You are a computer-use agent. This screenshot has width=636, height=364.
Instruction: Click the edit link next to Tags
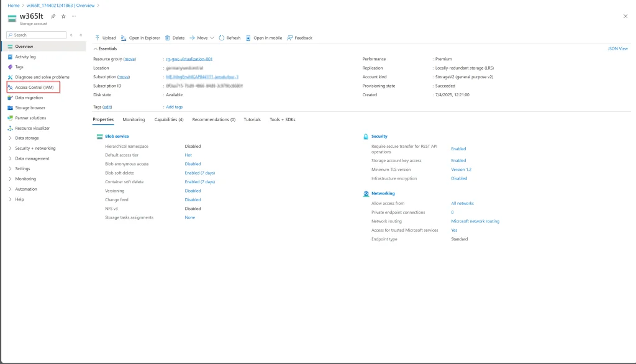[x=107, y=107]
